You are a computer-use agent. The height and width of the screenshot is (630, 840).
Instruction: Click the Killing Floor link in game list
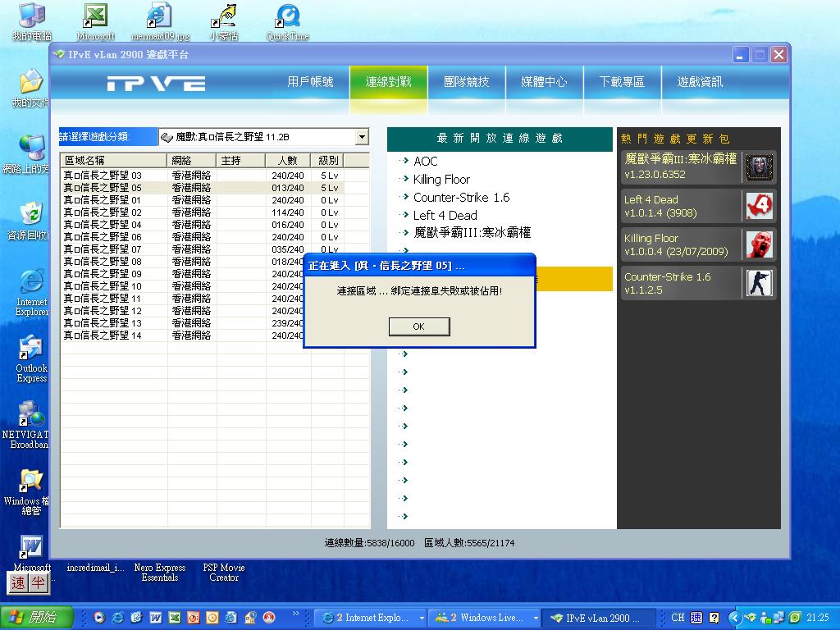point(441,180)
